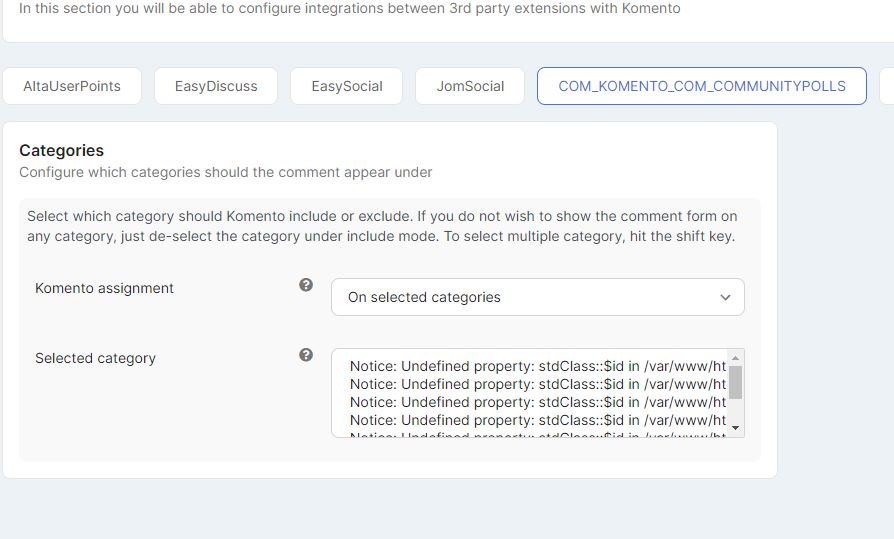The width and height of the screenshot is (894, 539).
Task: Switch to the AltaUserPoints tab
Action: (72, 86)
